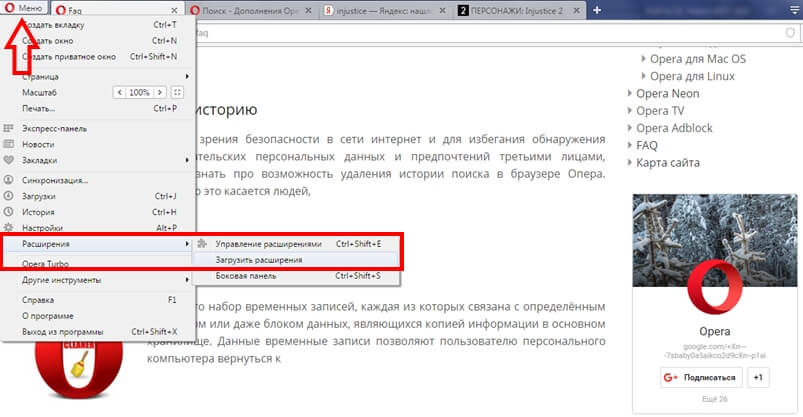Click the Настройки gear icon

pyautogui.click(x=9, y=227)
